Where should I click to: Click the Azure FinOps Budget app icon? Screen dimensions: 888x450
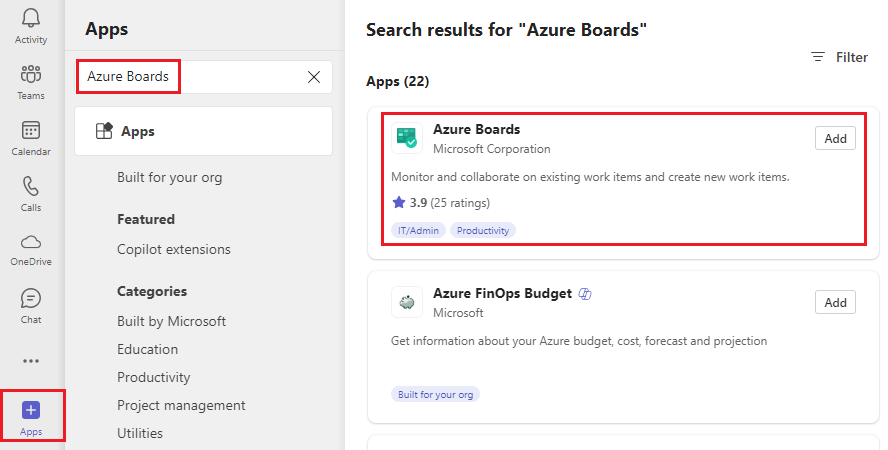click(x=407, y=302)
